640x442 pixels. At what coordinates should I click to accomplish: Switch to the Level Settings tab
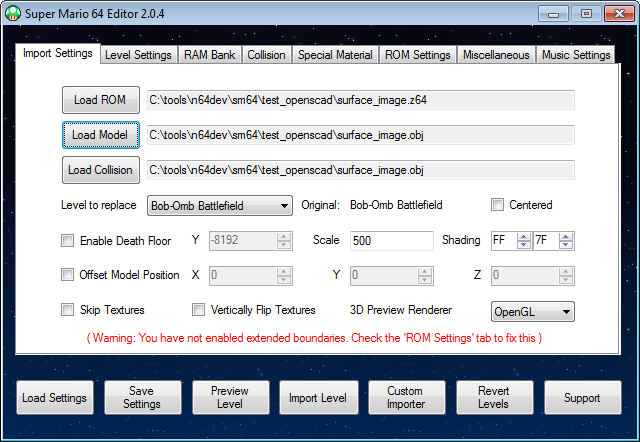pos(138,55)
